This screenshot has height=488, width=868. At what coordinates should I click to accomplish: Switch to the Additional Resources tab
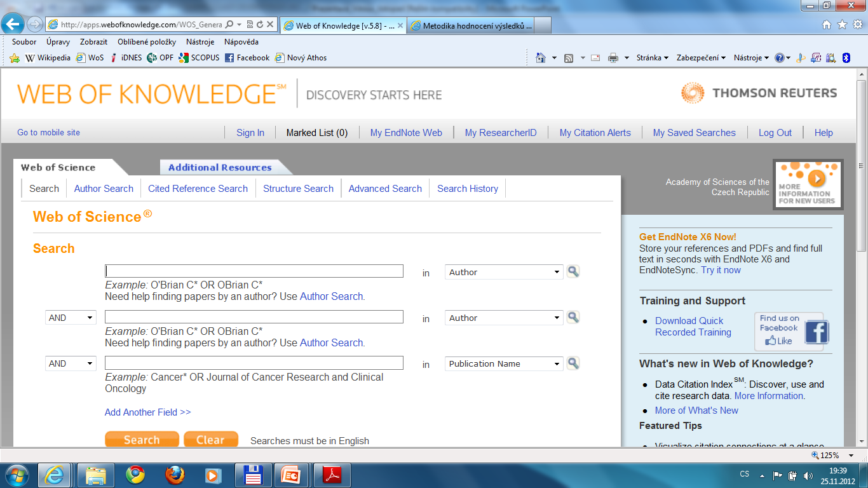pos(220,168)
